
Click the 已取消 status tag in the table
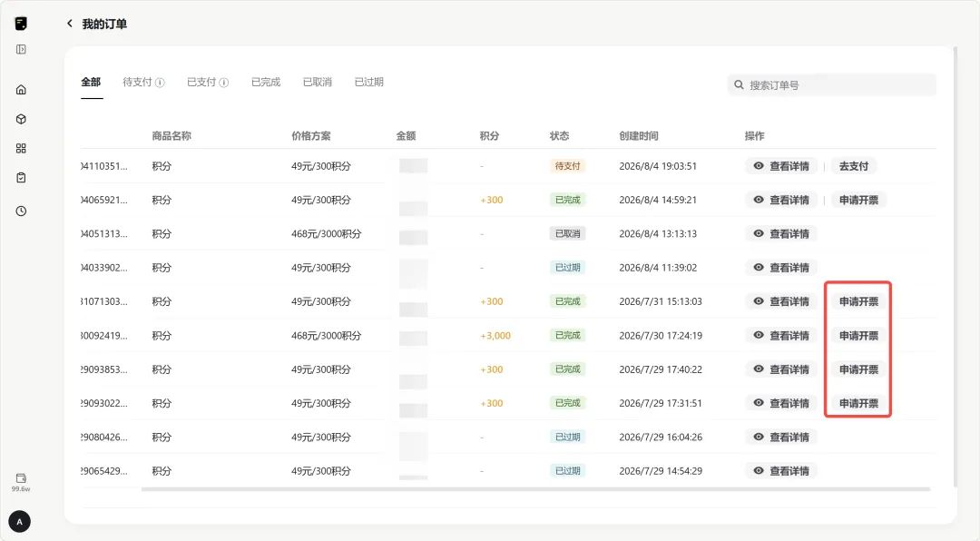pos(567,234)
